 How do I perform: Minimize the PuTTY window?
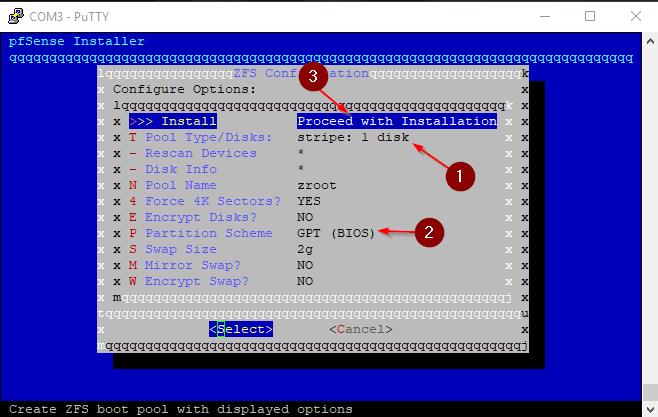point(545,16)
